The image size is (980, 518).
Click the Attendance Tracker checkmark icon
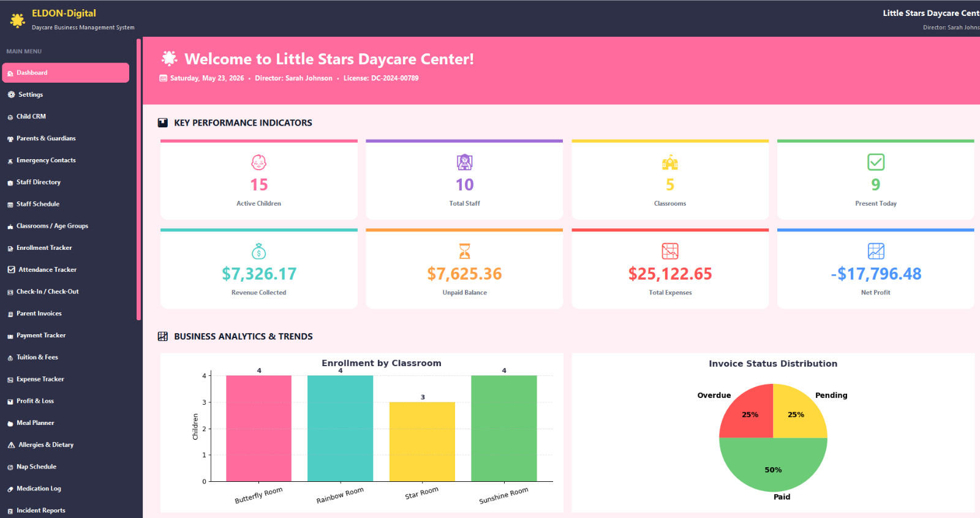11,270
